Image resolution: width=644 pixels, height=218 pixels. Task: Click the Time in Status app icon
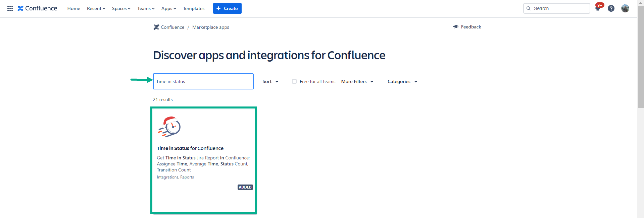pos(169,127)
